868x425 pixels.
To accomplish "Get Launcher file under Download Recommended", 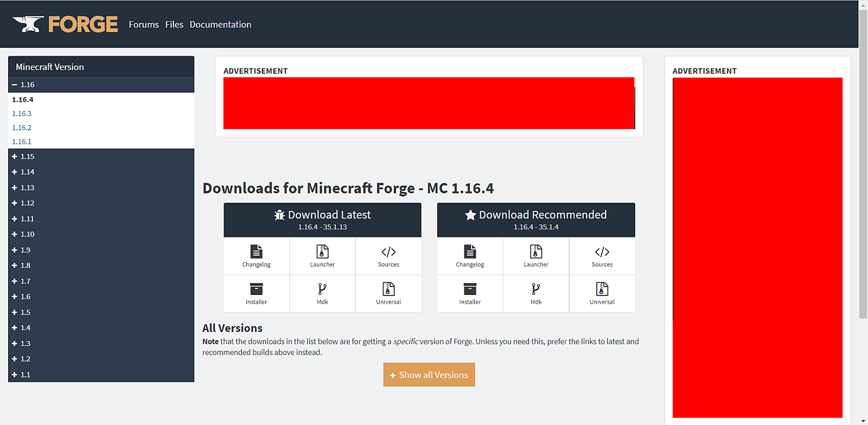I will click(536, 256).
